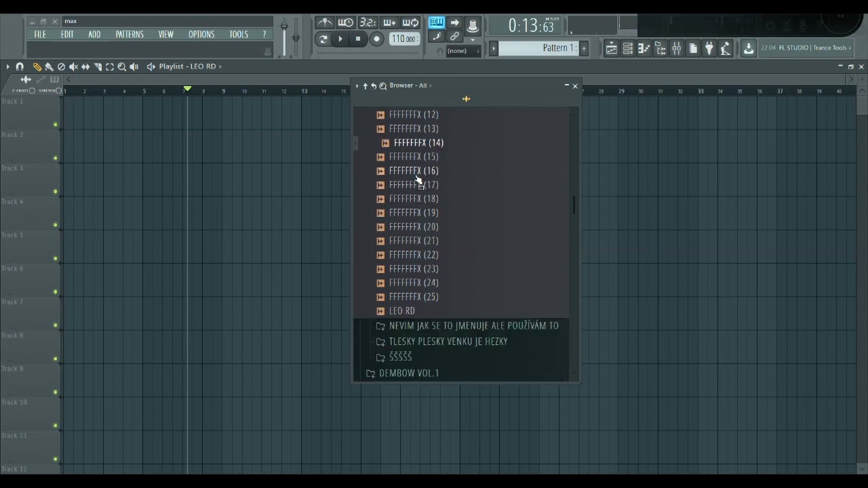Toggle the Z-CROSS checkbox
Image resolution: width=868 pixels, height=488 pixels.
pos(32,91)
